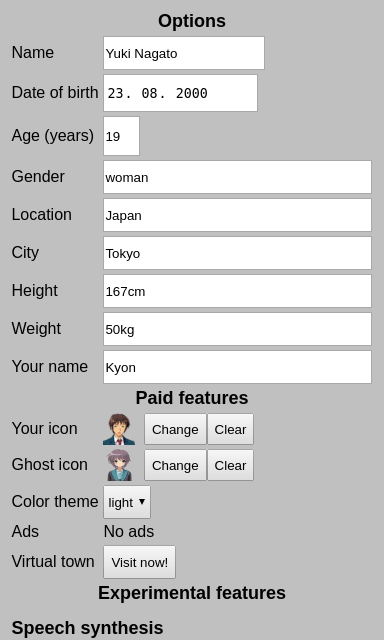Screen dimensions: 384x640
Task: Change the ghost icon image
Action: (175, 465)
